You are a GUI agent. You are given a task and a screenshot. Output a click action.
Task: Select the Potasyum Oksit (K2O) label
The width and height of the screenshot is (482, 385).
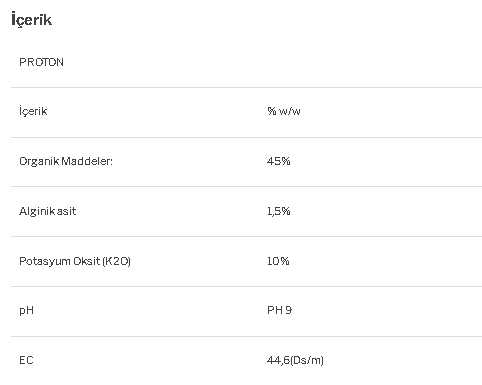75,261
